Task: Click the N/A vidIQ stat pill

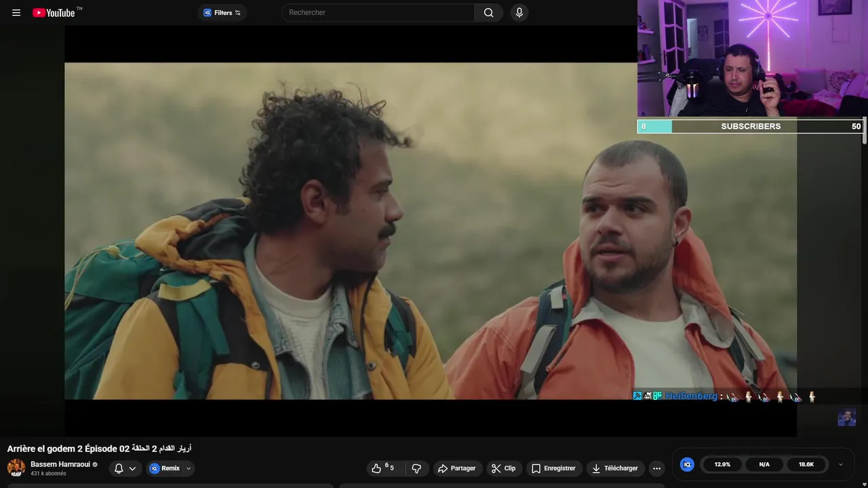Action: [x=764, y=464]
